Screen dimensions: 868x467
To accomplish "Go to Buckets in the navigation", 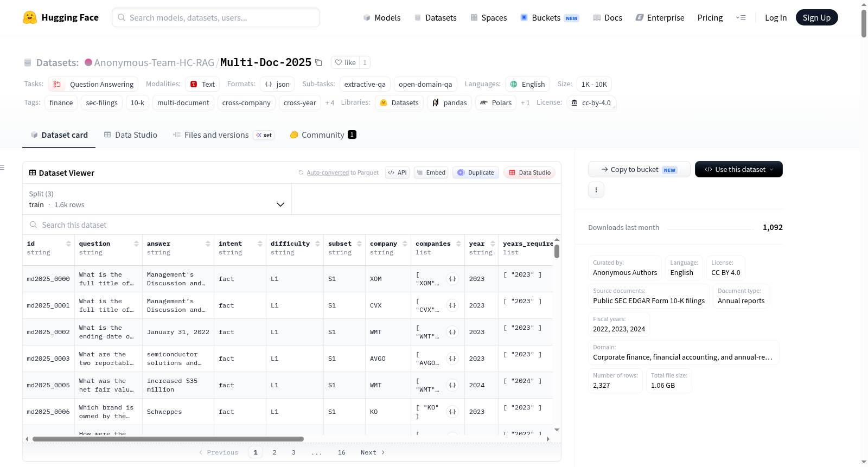I will 550,17.
